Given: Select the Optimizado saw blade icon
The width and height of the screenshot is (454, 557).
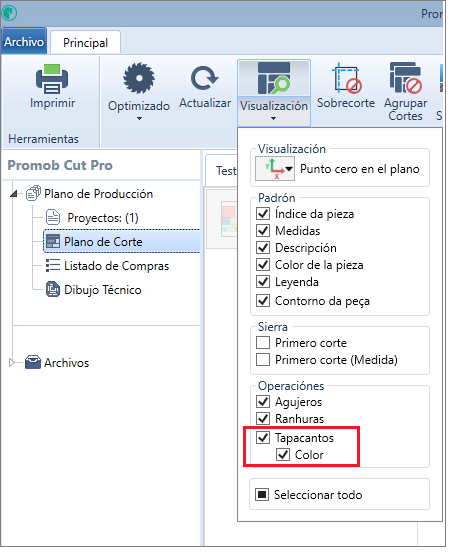Looking at the screenshot, I should (x=139, y=78).
